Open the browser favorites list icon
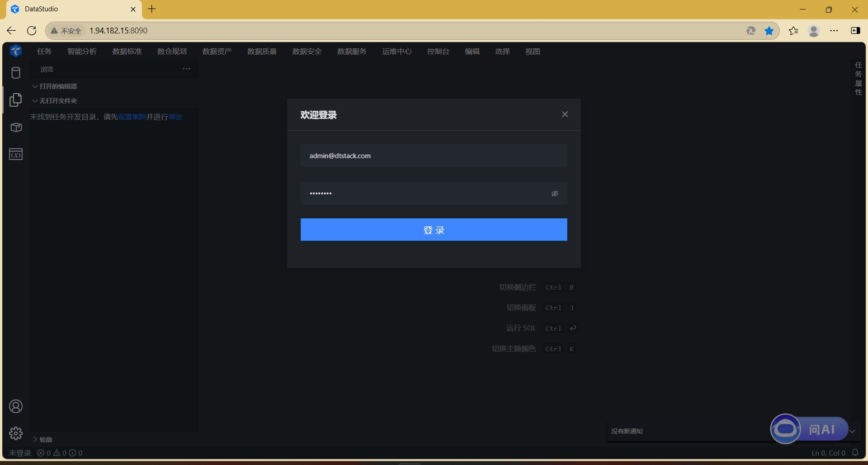Viewport: 868px width, 465px height. pos(793,31)
